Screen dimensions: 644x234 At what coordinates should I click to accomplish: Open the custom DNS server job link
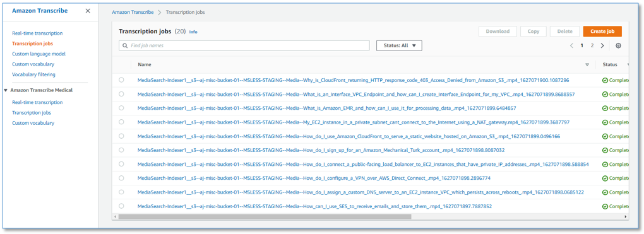click(361, 192)
